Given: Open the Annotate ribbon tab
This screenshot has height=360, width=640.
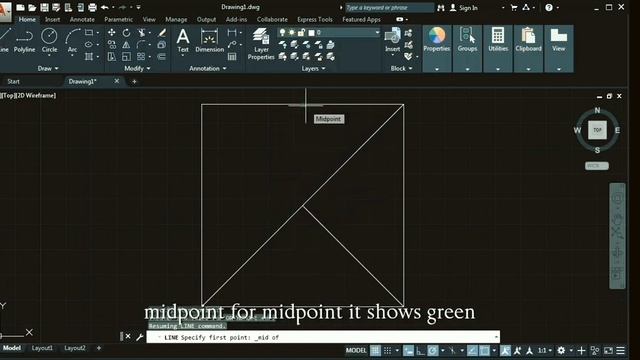Looking at the screenshot, I should coord(82,19).
